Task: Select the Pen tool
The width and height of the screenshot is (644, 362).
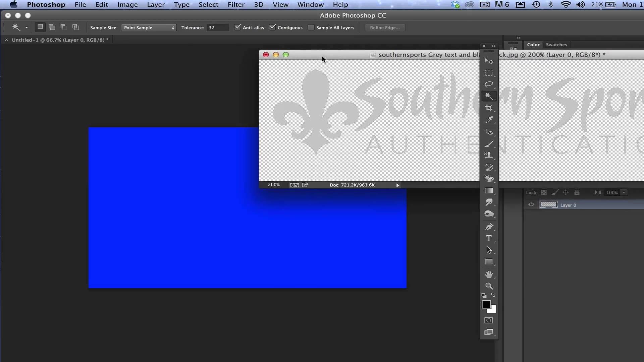Action: 489,227
